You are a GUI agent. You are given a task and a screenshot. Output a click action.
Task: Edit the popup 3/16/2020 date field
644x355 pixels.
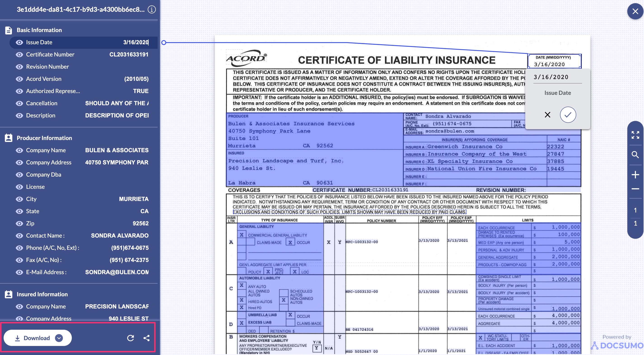[x=558, y=77]
